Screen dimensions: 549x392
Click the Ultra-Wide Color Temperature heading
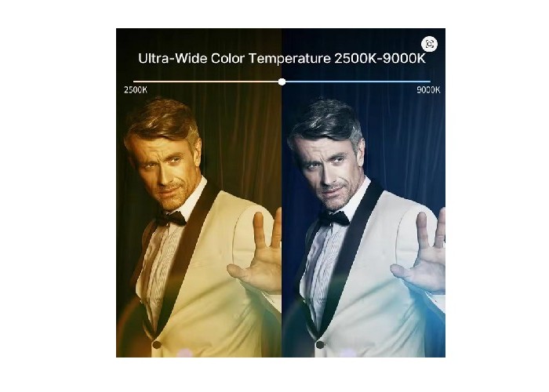click(x=282, y=58)
